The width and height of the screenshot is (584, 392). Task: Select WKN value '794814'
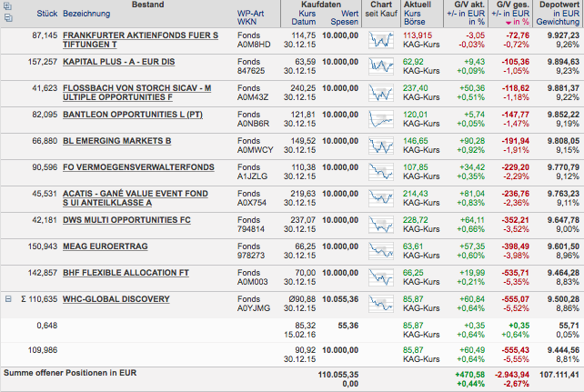tap(251, 229)
